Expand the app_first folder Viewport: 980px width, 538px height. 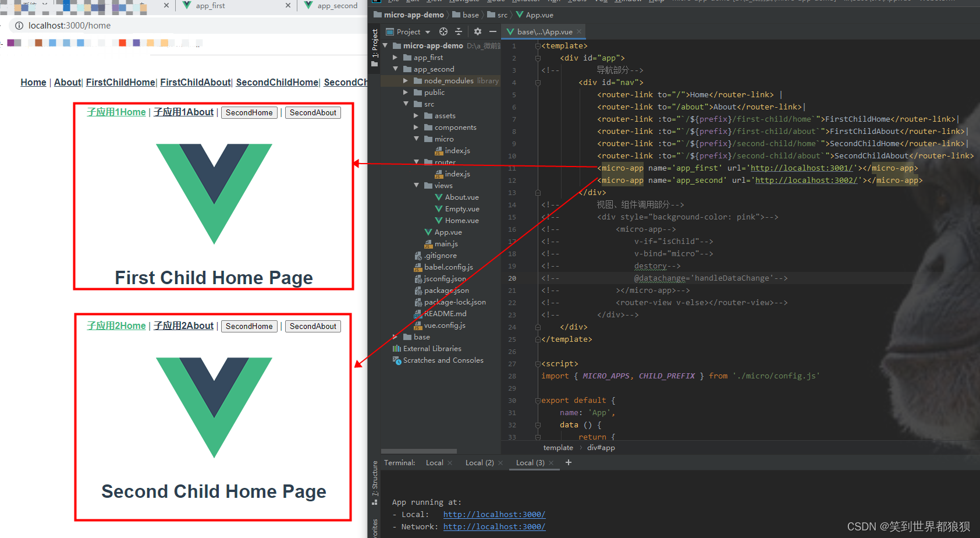click(396, 57)
